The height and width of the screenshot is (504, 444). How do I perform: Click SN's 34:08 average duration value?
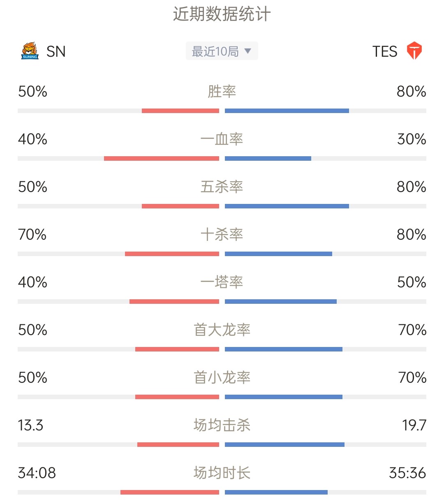point(37,473)
